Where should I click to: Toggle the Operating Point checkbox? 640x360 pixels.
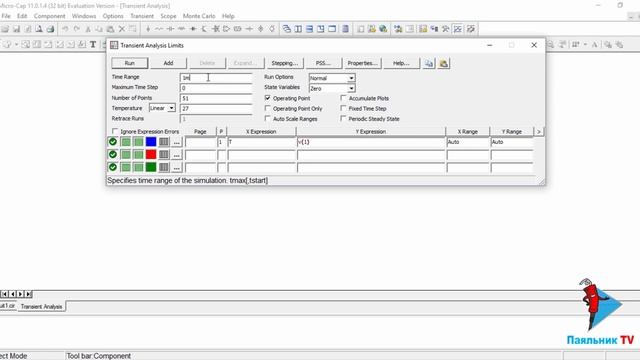click(x=268, y=98)
